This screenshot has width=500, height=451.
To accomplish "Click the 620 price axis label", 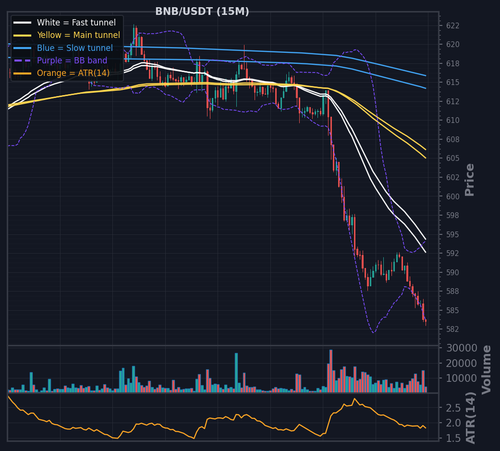I will click(453, 44).
